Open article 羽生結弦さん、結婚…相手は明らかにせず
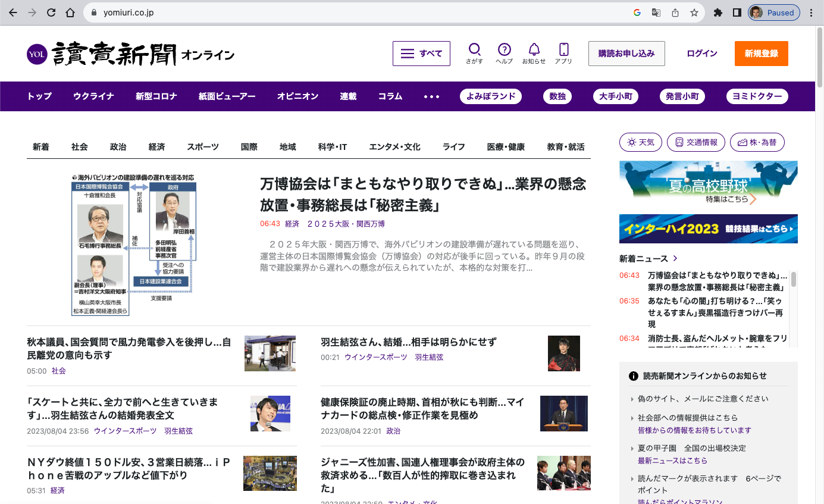 coord(409,342)
